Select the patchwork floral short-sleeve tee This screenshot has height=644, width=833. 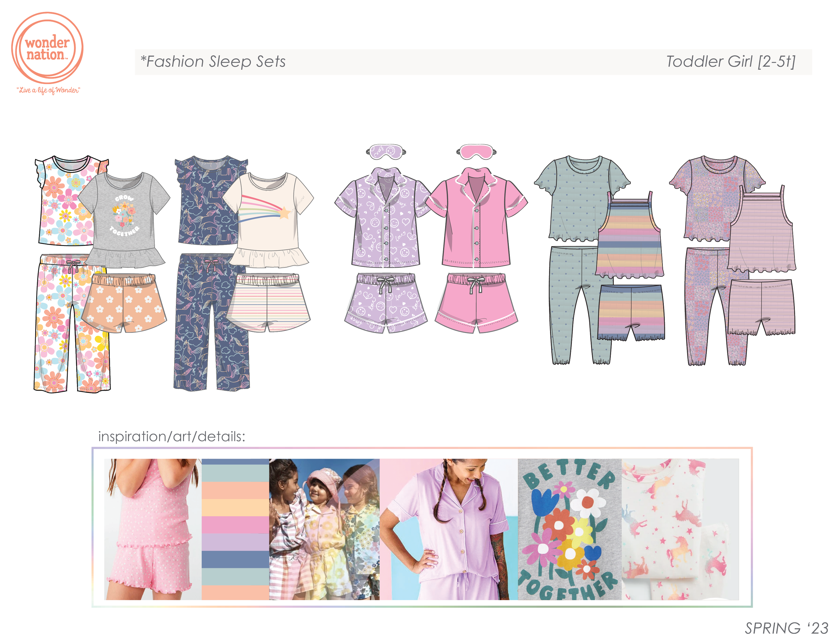(x=709, y=198)
